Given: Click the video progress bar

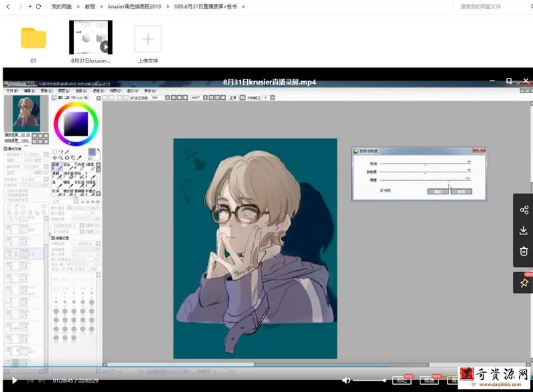Looking at the screenshot, I should [266, 367].
